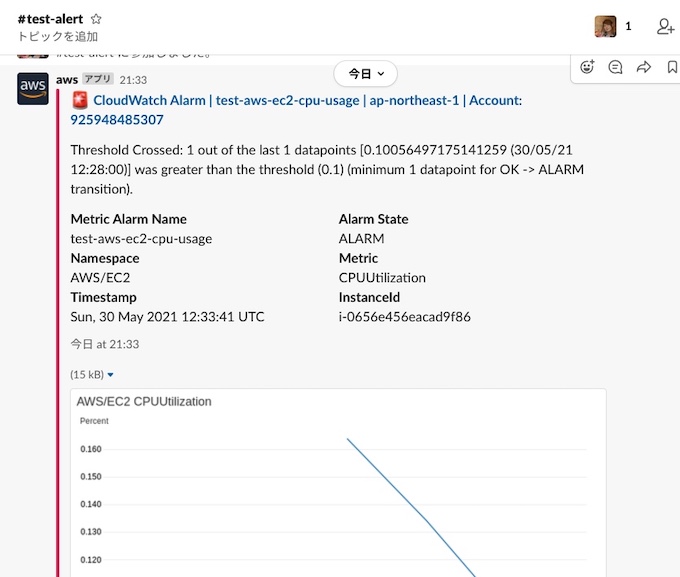Image resolution: width=680 pixels, height=577 pixels.
Task: Bookmark the aws message
Action: tap(672, 67)
